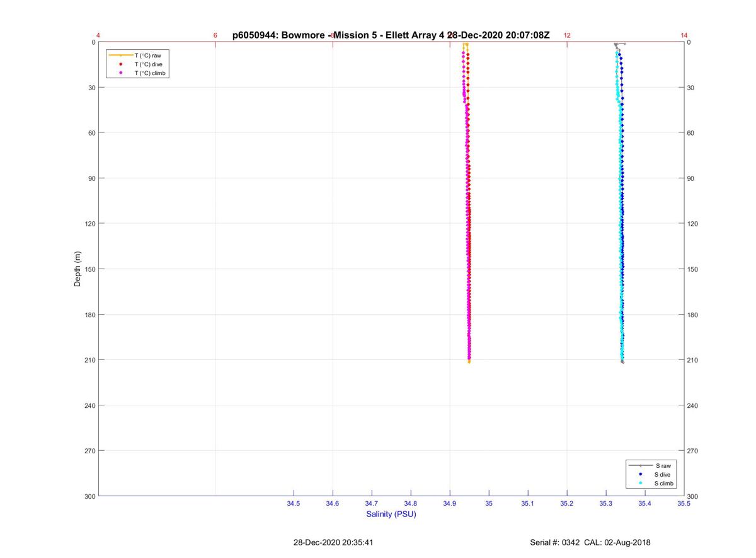Click red temperature tick label 14 on top axis
The width and height of the screenshot is (756, 558).
(x=684, y=35)
